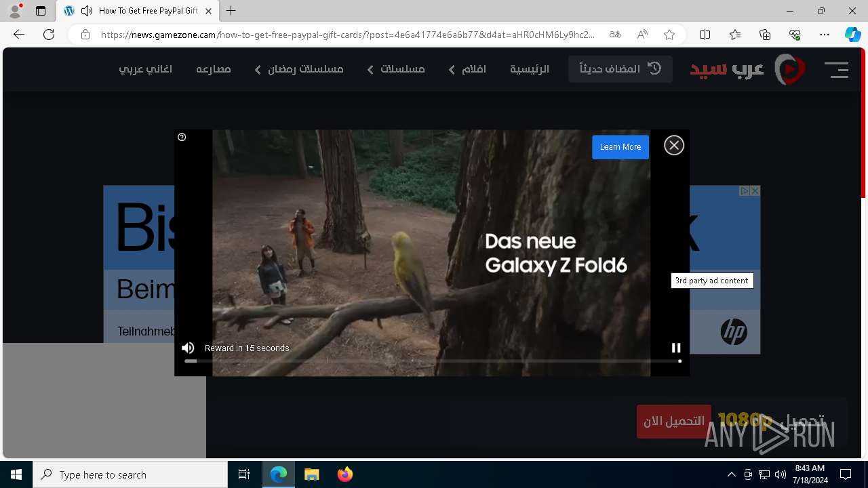Screen dimensions: 868x488
Task: Open the read aloud icon
Action: pos(642,35)
